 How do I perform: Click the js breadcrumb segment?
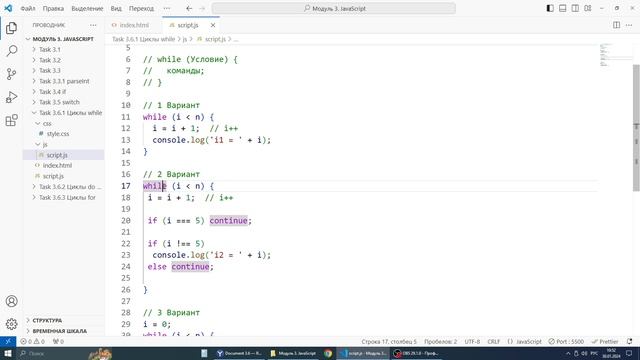click(x=184, y=39)
